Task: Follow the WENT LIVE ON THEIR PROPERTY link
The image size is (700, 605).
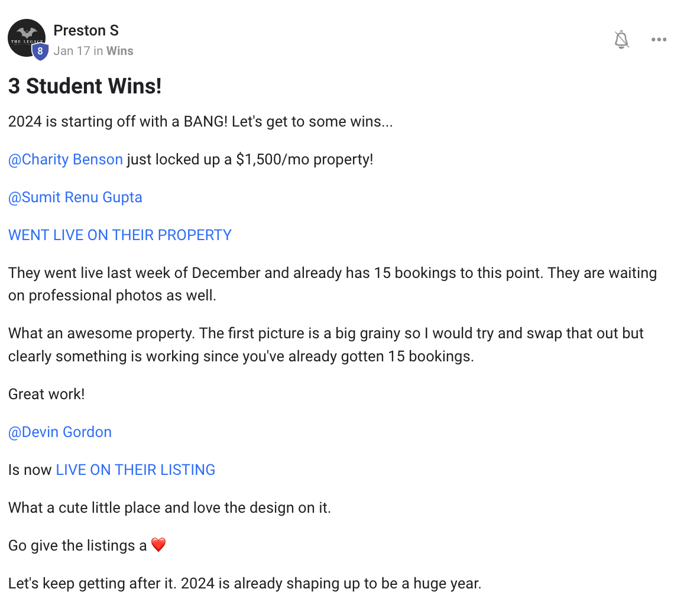Action: point(120,235)
